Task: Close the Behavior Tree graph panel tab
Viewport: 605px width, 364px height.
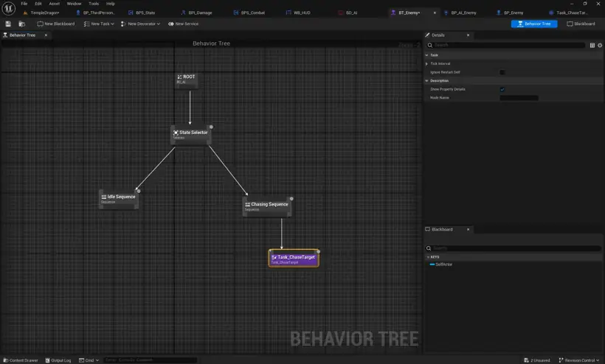Action: coord(46,35)
